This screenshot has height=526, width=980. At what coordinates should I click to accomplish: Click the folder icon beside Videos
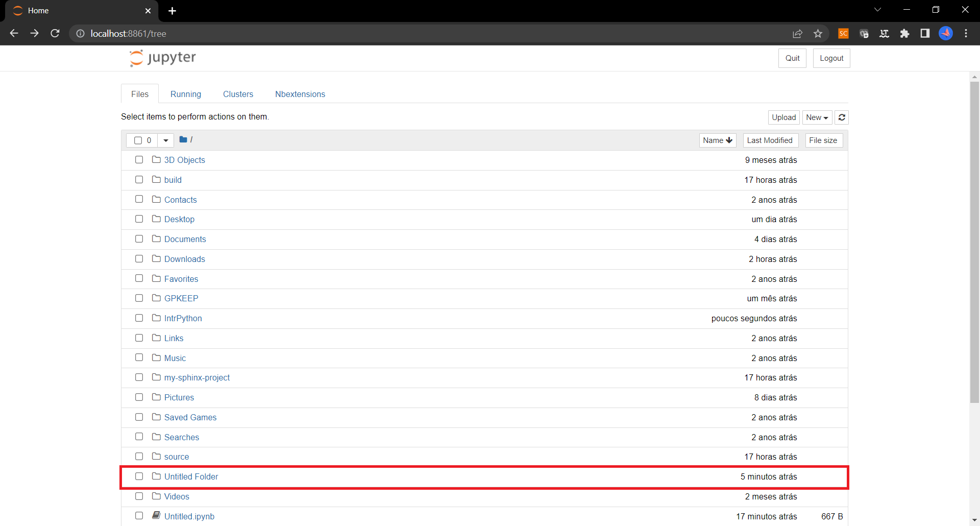[x=156, y=496]
